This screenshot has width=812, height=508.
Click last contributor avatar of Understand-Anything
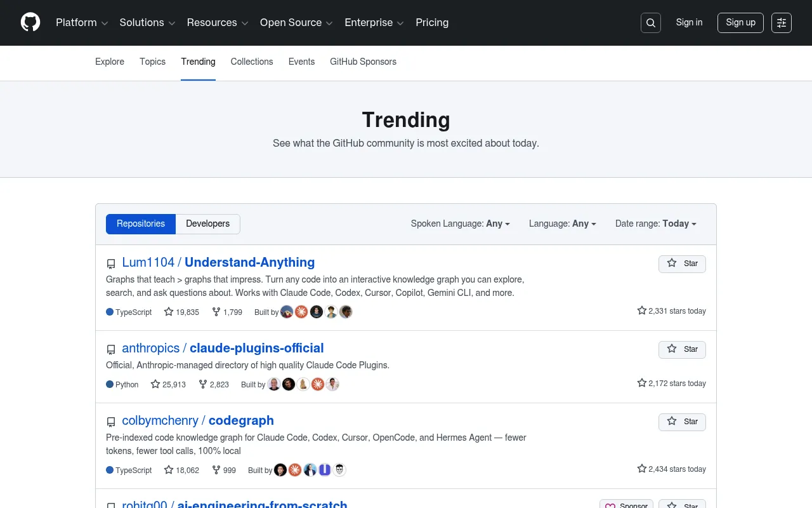pyautogui.click(x=346, y=312)
